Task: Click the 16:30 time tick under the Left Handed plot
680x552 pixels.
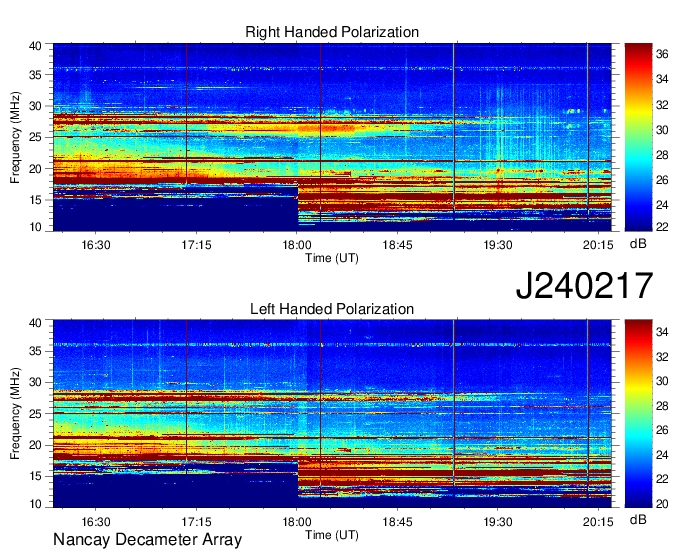Action: (96, 522)
